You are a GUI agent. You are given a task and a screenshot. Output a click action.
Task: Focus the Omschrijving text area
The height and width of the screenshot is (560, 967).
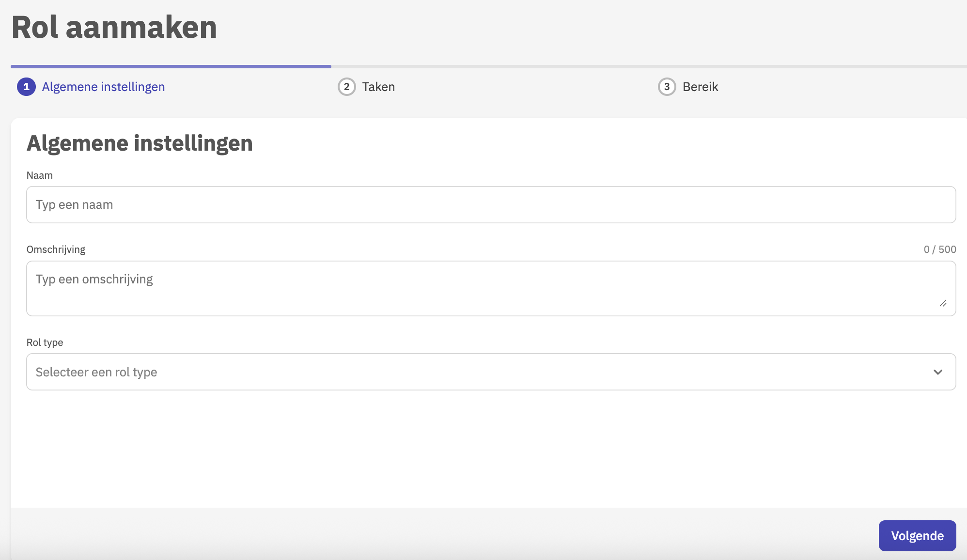tap(490, 289)
